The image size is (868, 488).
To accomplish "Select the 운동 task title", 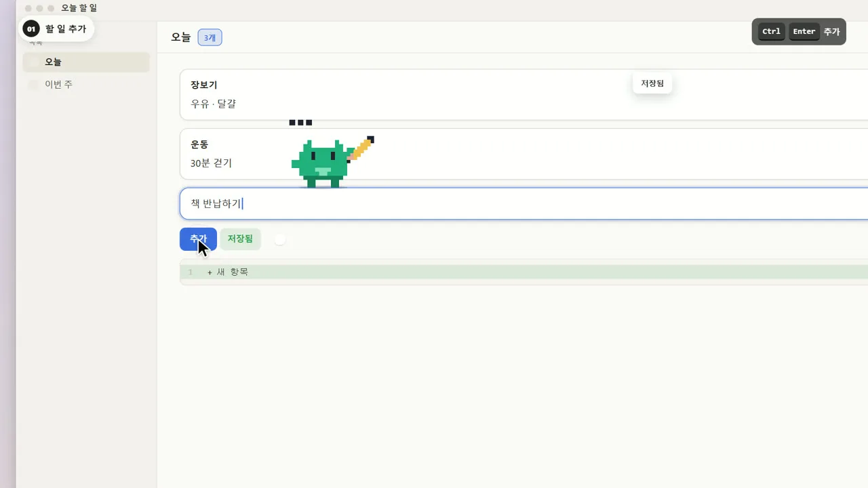I will [199, 144].
